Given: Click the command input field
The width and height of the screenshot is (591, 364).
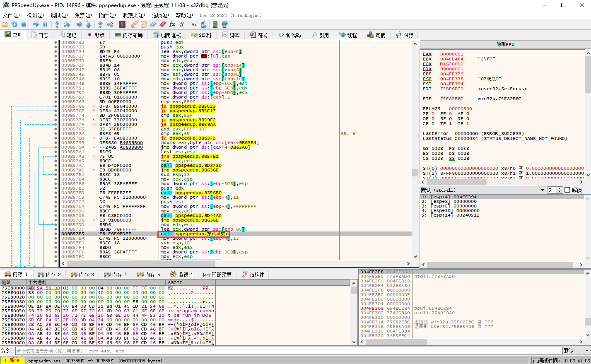Looking at the screenshot, I should point(289,351).
